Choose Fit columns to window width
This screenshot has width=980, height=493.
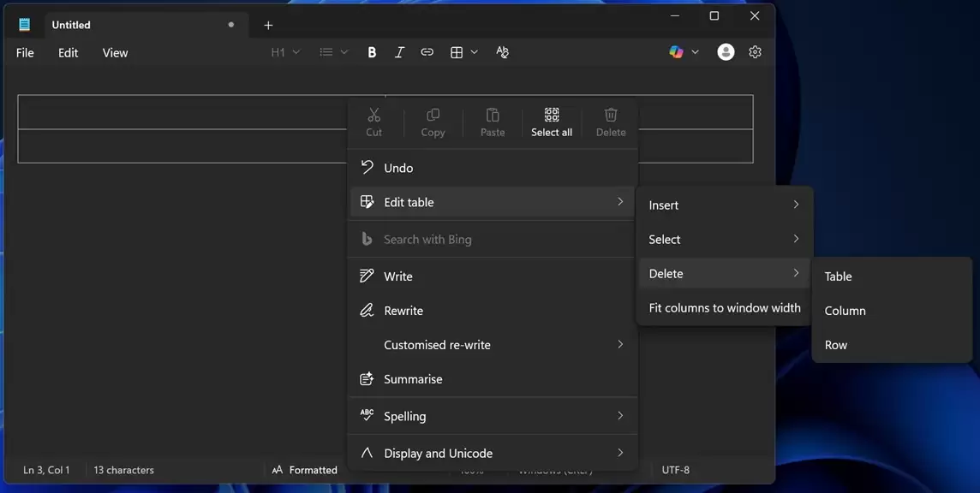pyautogui.click(x=724, y=306)
